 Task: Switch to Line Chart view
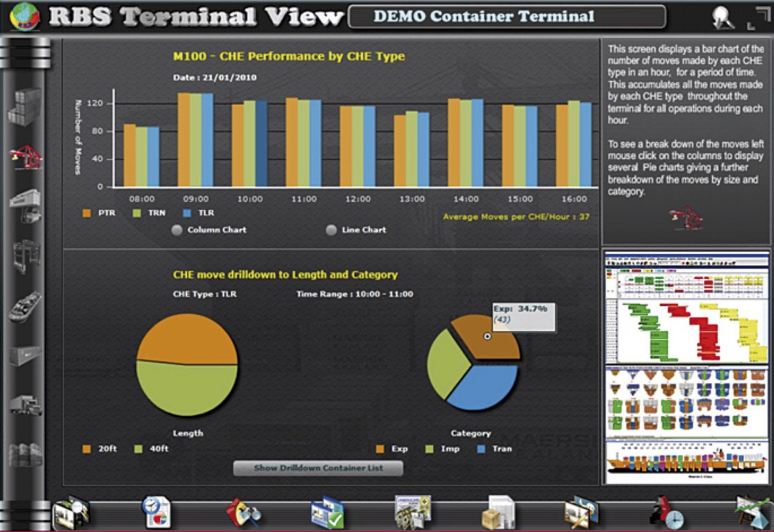pyautogui.click(x=332, y=229)
